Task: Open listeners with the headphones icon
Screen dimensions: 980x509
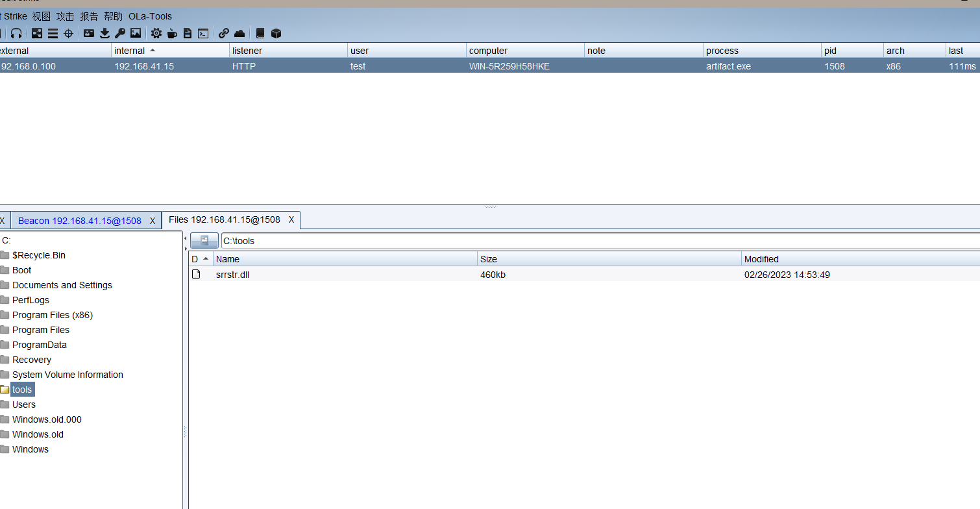Action: pos(16,33)
